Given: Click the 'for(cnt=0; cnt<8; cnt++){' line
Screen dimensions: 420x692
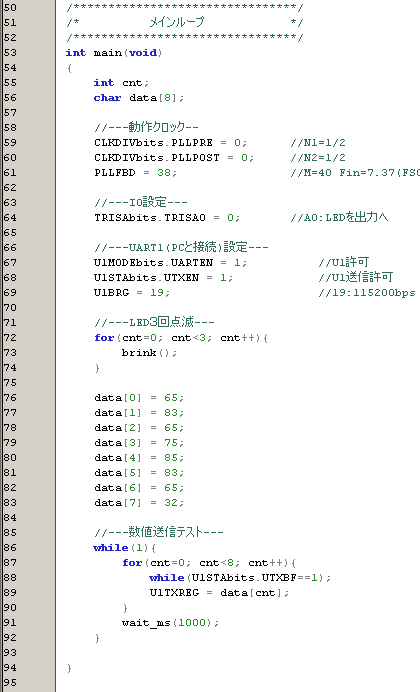Looking at the screenshot, I should 209,563.
